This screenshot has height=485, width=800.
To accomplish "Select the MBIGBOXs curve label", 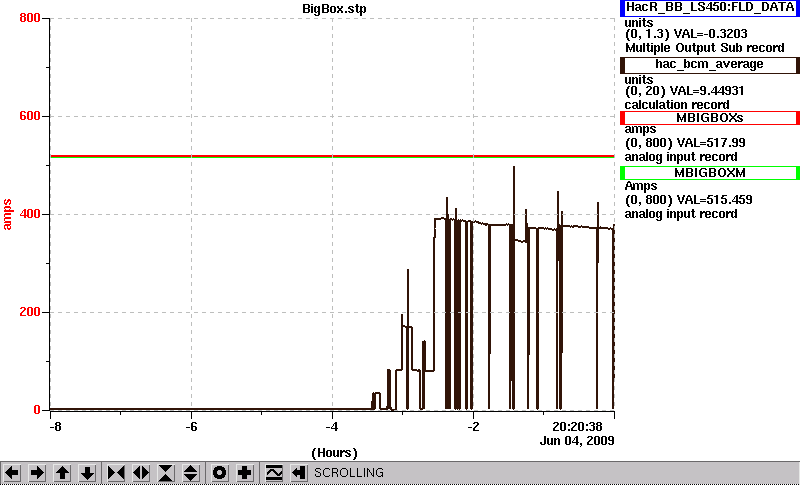I will [x=710, y=118].
